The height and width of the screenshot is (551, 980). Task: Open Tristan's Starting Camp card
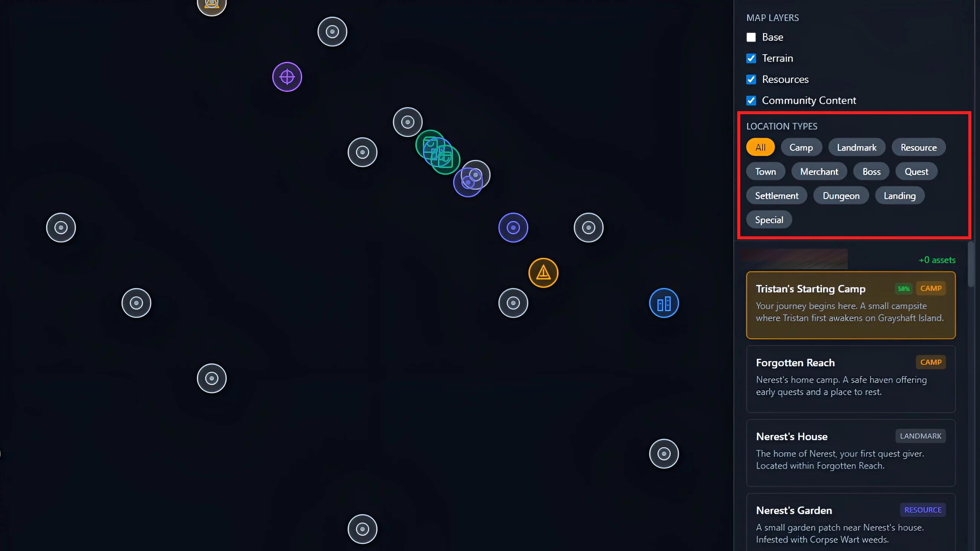click(x=851, y=305)
